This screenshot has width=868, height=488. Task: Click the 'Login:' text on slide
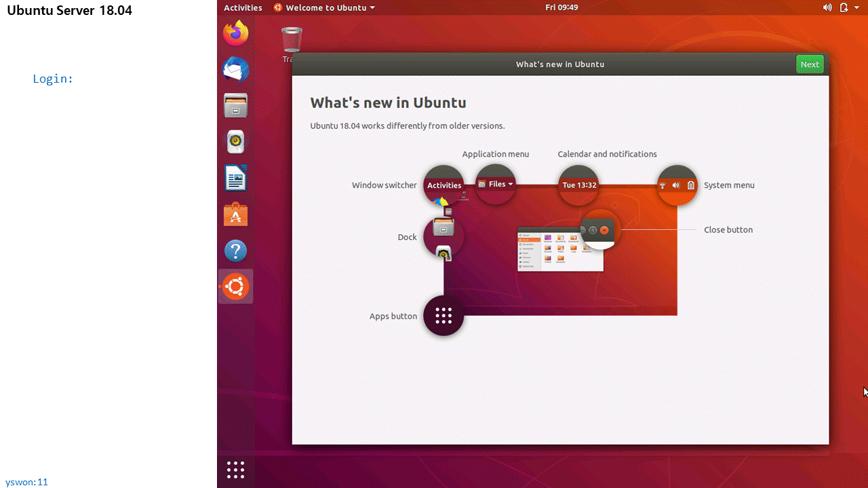(x=53, y=79)
